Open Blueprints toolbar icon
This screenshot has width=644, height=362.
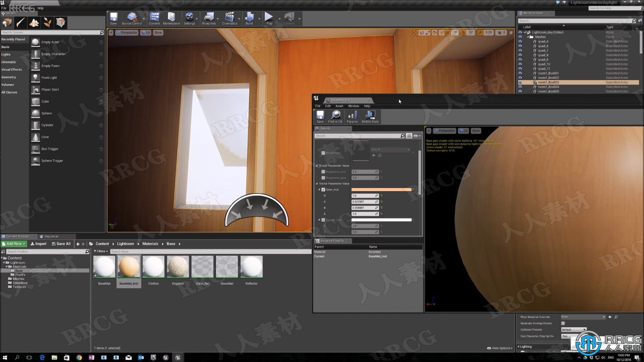point(209,18)
